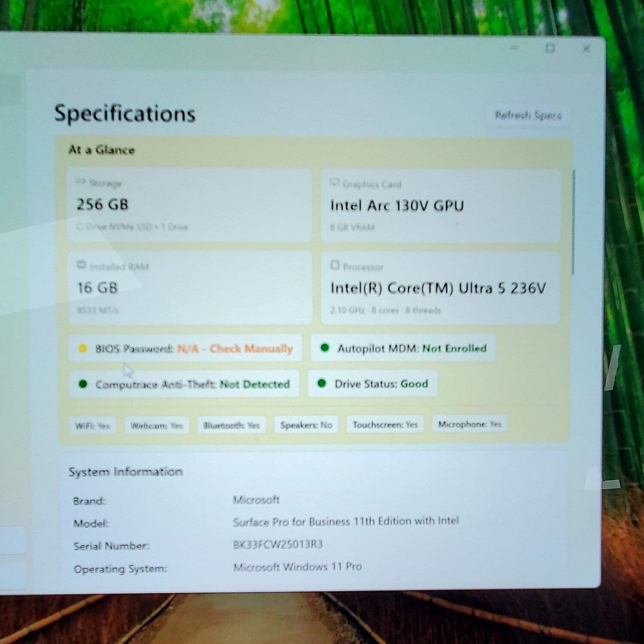The width and height of the screenshot is (644, 644).
Task: Open the Drive Status Good badge
Action: tap(372, 383)
